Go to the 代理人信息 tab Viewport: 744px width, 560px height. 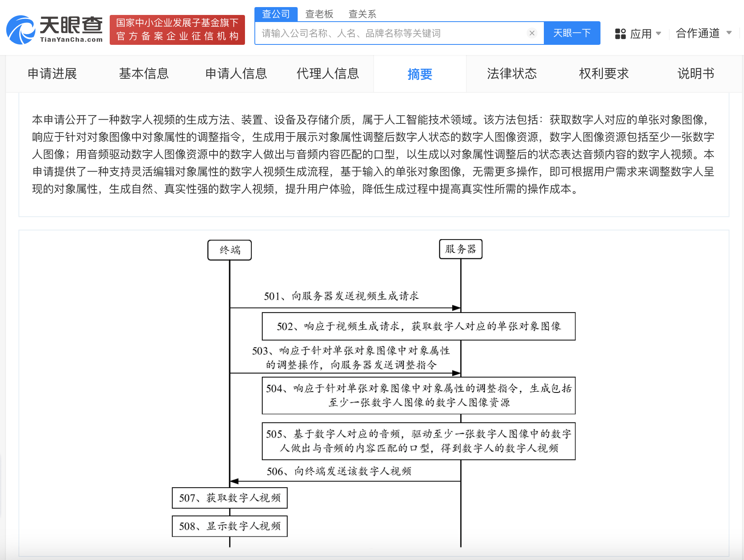click(x=328, y=74)
